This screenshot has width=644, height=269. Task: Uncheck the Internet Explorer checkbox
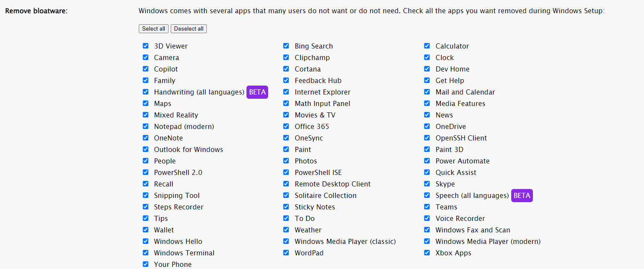tap(286, 92)
